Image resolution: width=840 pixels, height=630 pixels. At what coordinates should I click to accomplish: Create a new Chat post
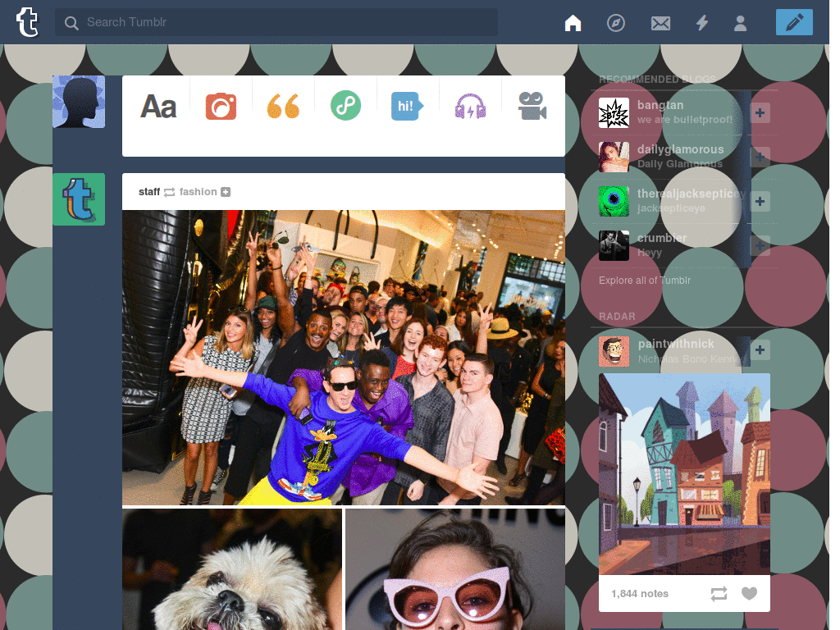coord(407,106)
